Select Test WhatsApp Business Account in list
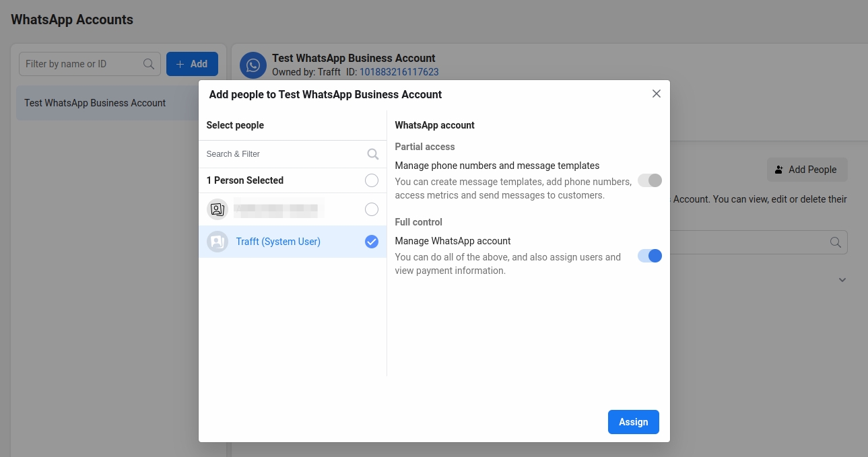 click(x=95, y=103)
